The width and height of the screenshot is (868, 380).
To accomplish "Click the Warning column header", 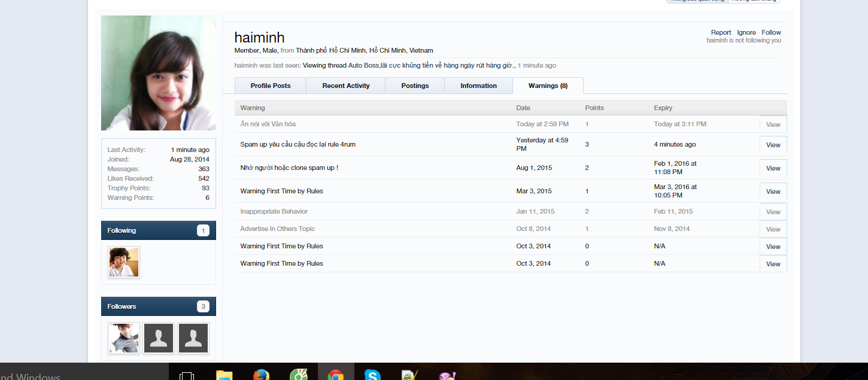I will 253,108.
